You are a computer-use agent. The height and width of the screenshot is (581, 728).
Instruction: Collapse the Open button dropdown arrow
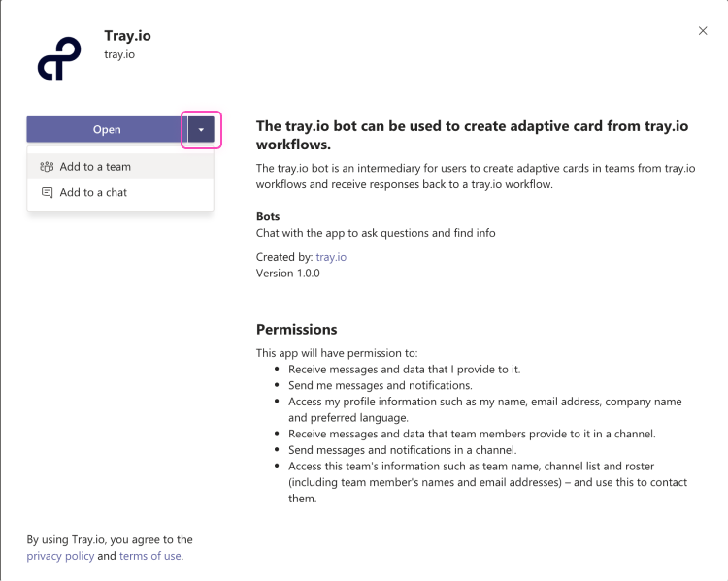point(201,130)
